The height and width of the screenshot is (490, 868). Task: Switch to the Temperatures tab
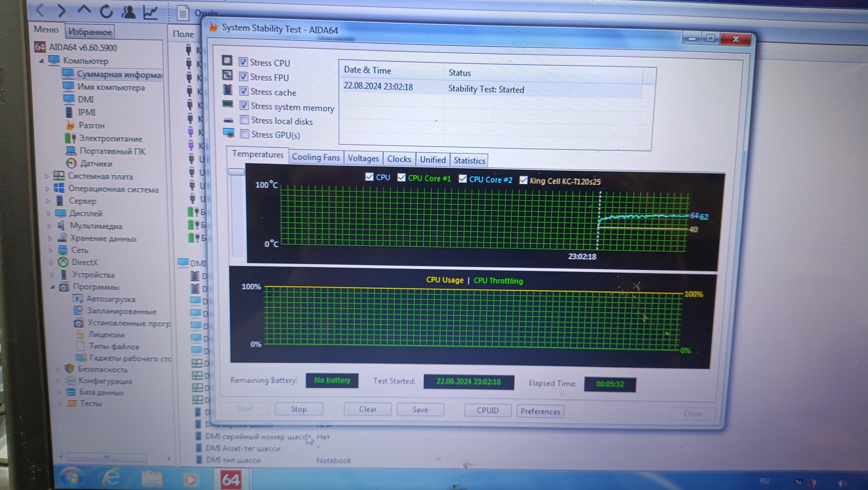(x=258, y=154)
